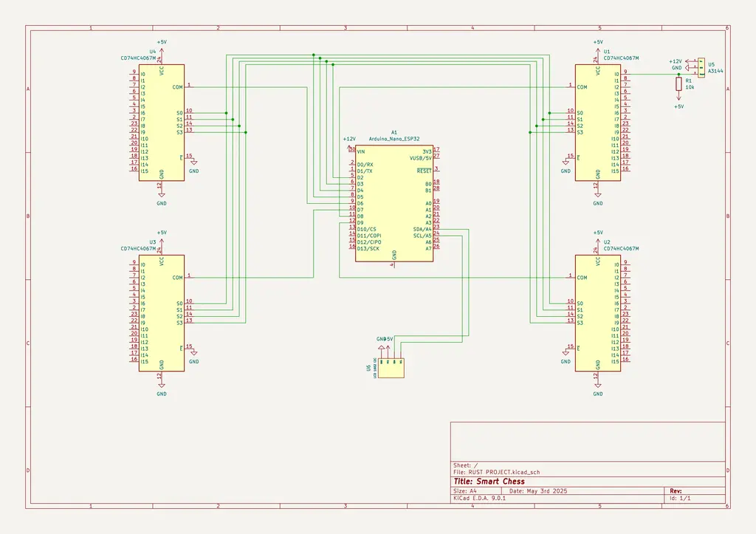756x534 pixels.
Task: Select the U6 LCD connector symbol
Action: (391, 368)
